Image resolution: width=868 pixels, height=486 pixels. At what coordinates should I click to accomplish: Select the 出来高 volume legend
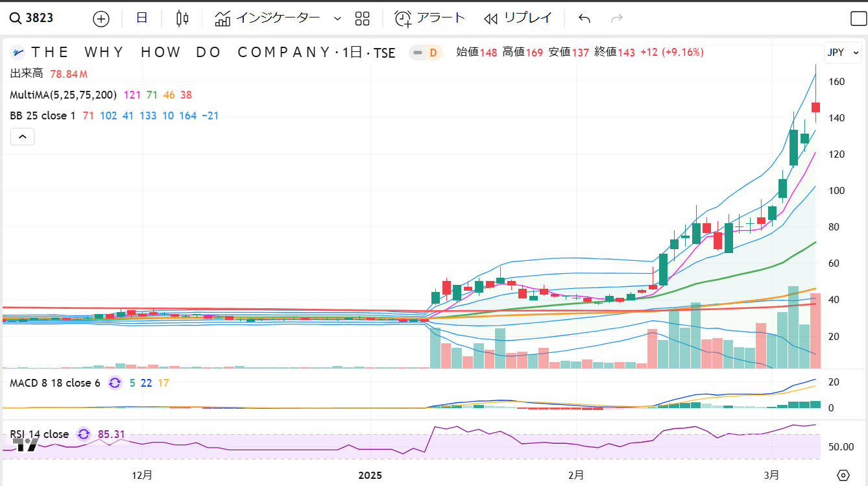tap(27, 73)
